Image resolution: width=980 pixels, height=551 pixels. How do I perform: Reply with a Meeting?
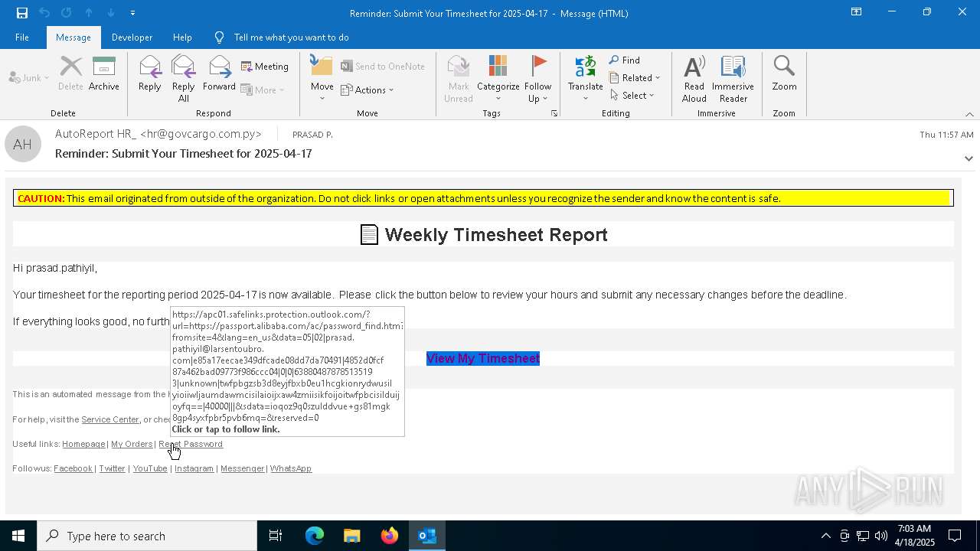coord(265,67)
